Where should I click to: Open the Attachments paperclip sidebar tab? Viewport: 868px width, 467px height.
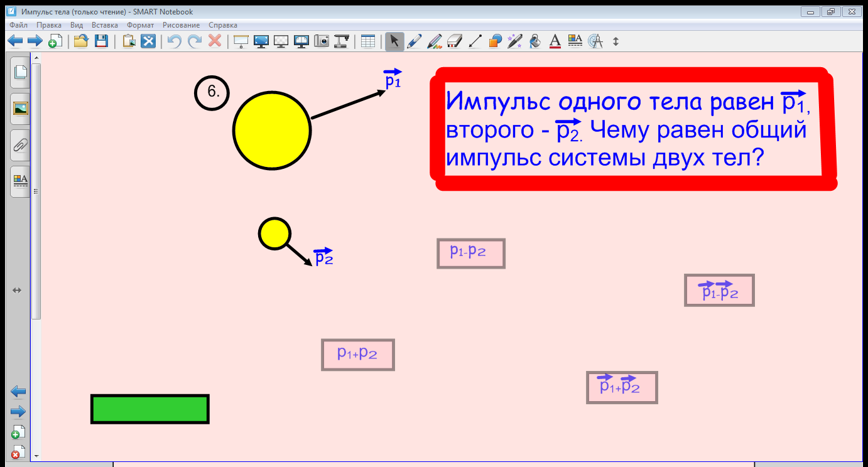click(x=20, y=145)
